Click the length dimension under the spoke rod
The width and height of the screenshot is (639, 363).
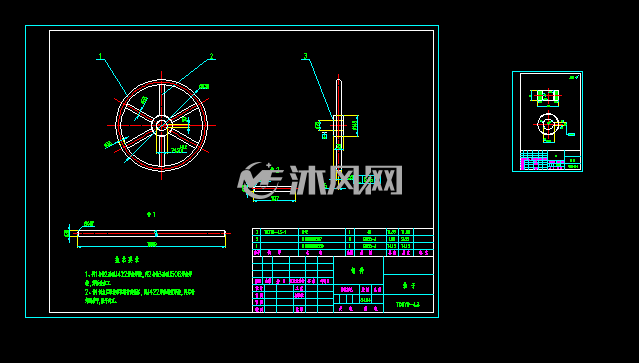(152, 244)
